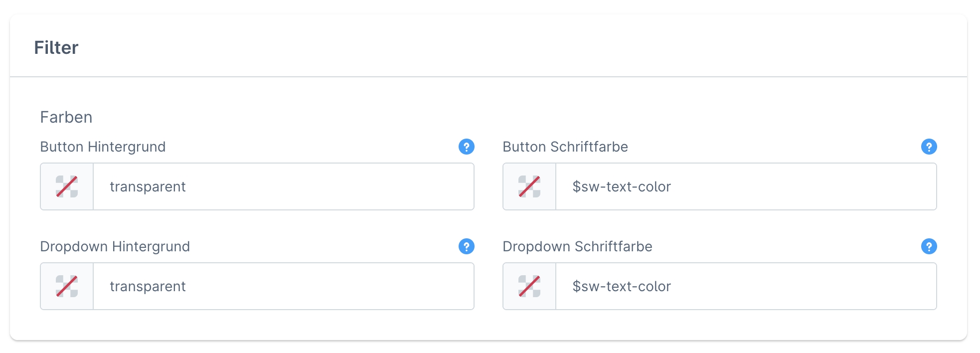980x353 pixels.
Task: Click into the Button Schriftfarbe value field
Action: pyautogui.click(x=746, y=186)
